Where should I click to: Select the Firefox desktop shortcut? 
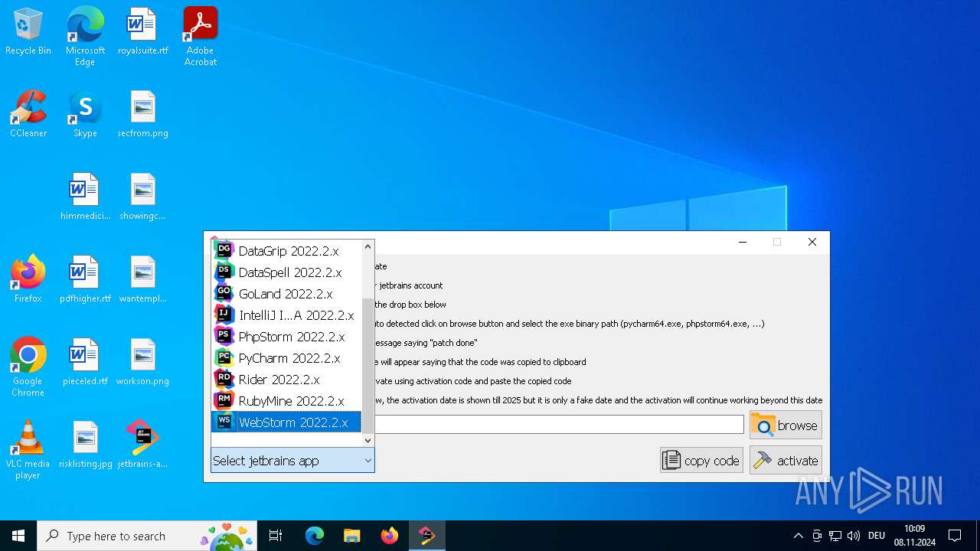point(28,279)
